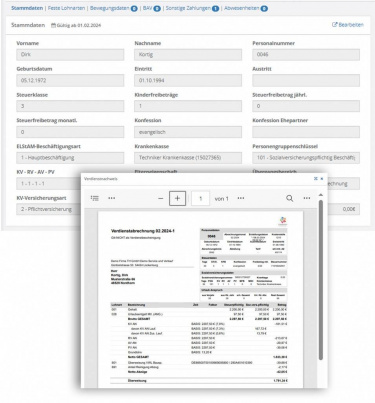
Task: Click the field showing 0,00€
Action: [344, 209]
